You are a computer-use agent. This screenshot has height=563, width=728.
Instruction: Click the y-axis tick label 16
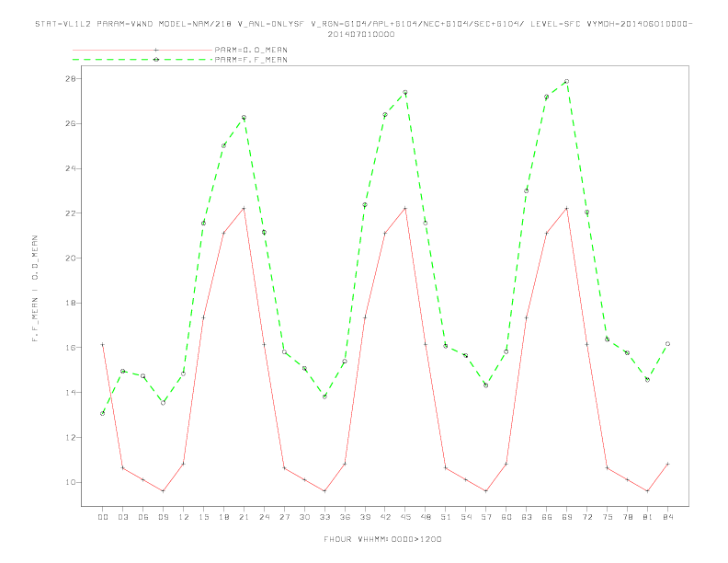[71, 348]
